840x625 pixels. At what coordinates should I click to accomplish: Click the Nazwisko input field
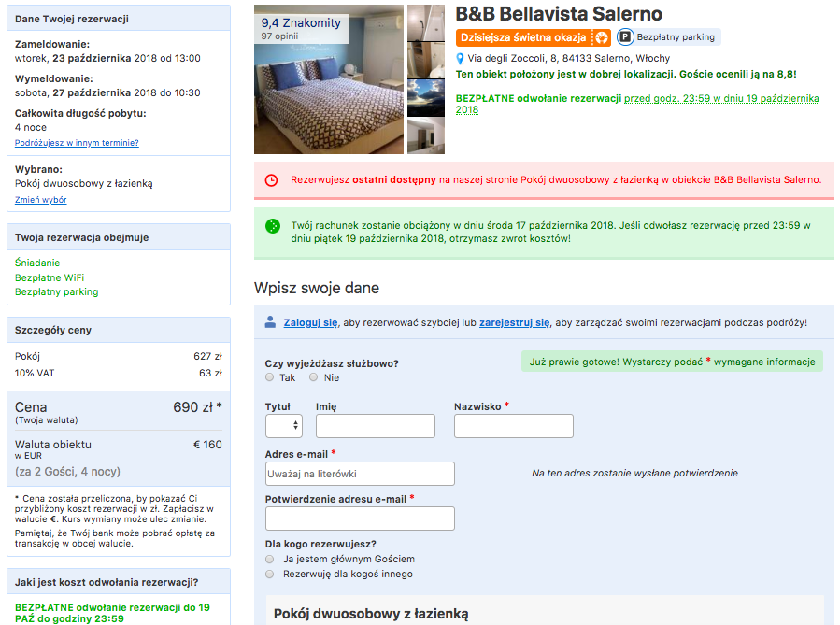(x=513, y=426)
